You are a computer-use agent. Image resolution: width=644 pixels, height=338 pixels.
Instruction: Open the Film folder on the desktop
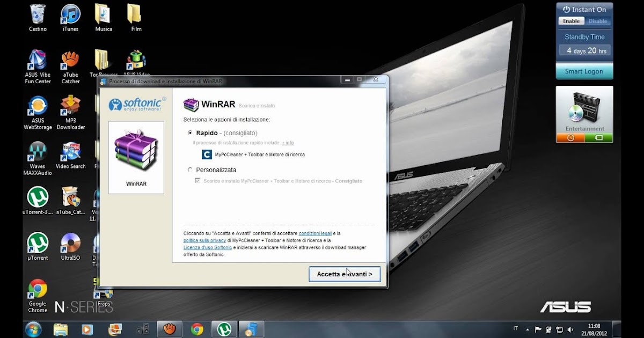(136, 17)
